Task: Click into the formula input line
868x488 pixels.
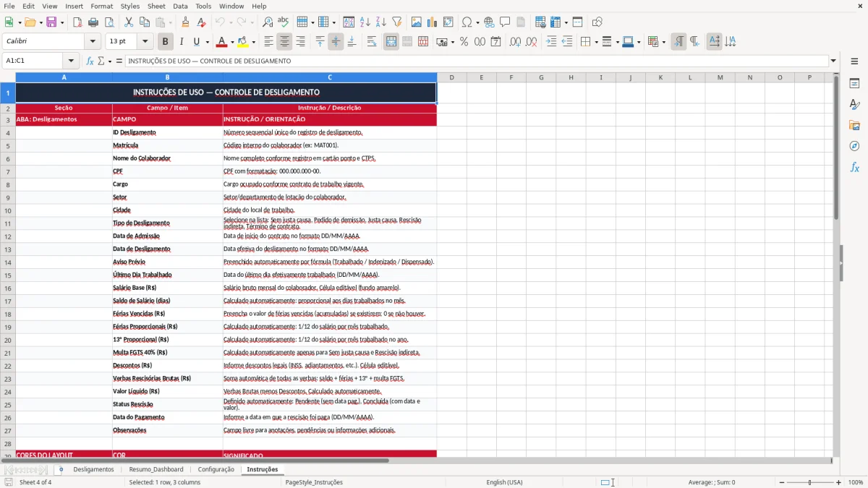Action: 476,61
